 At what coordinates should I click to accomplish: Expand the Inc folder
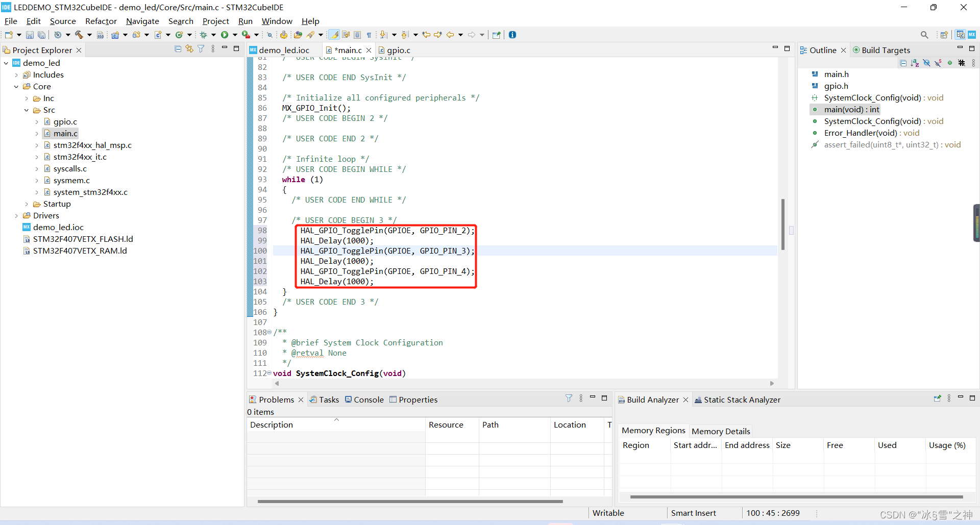click(27, 98)
